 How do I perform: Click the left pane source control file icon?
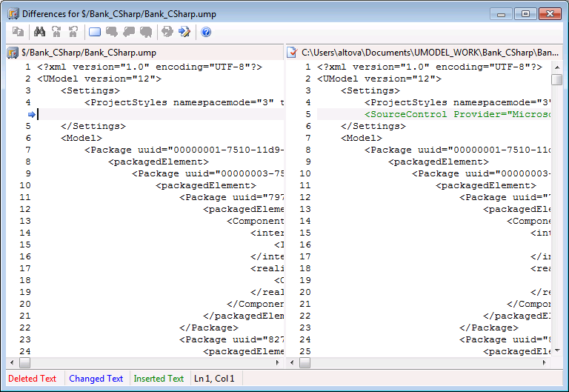13,53
